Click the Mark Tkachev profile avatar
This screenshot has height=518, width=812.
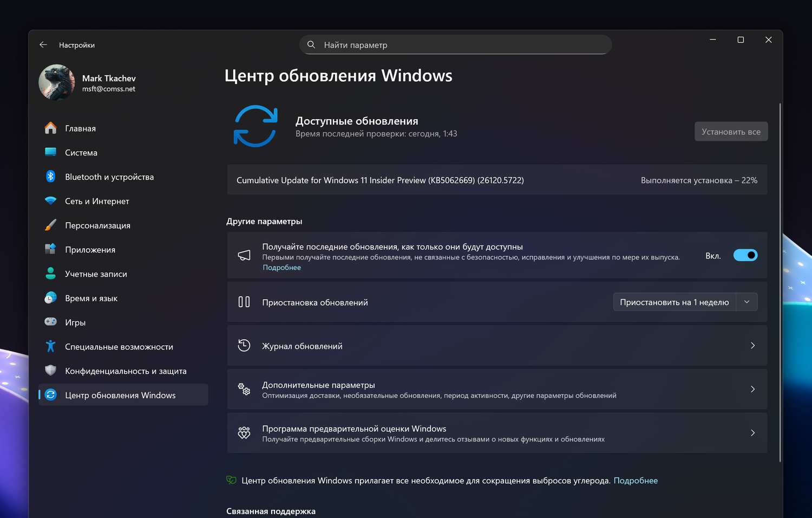57,83
